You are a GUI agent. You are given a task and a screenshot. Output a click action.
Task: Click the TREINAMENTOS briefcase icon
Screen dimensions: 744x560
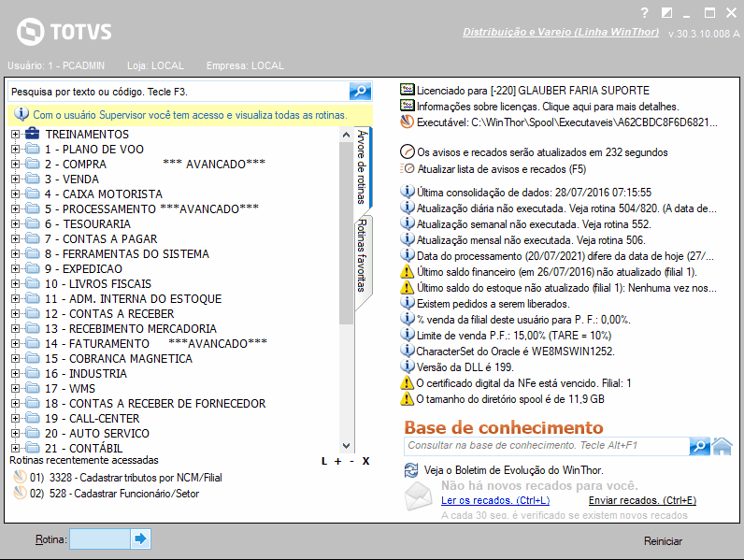tap(33, 134)
